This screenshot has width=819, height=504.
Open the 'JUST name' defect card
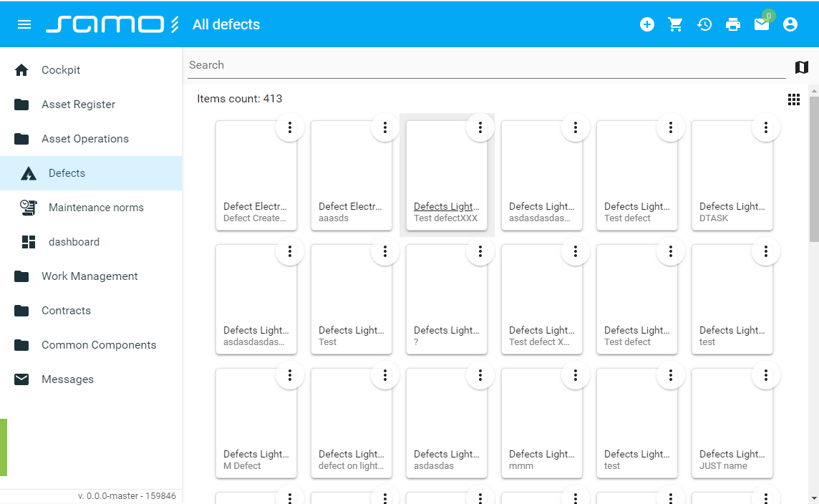tap(732, 423)
